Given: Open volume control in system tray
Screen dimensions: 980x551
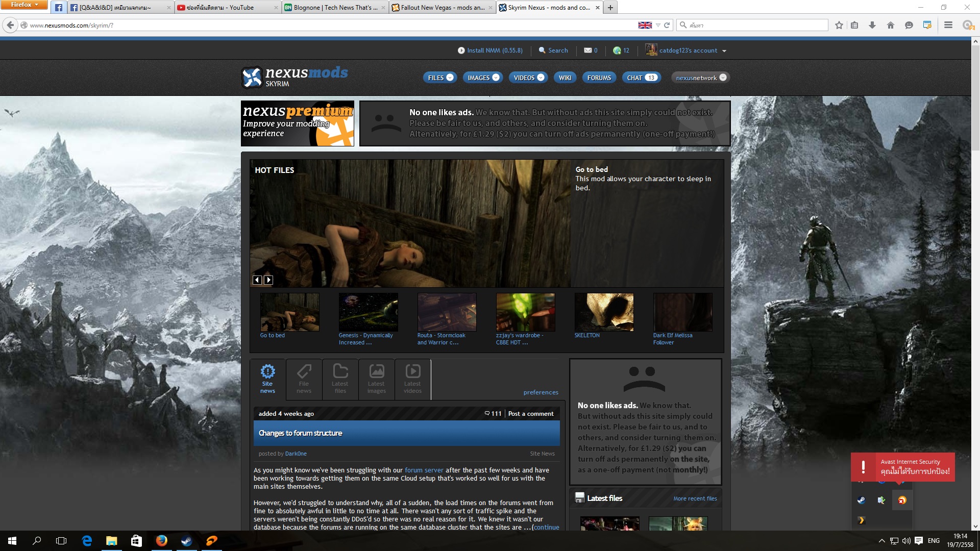Looking at the screenshot, I should (x=906, y=541).
